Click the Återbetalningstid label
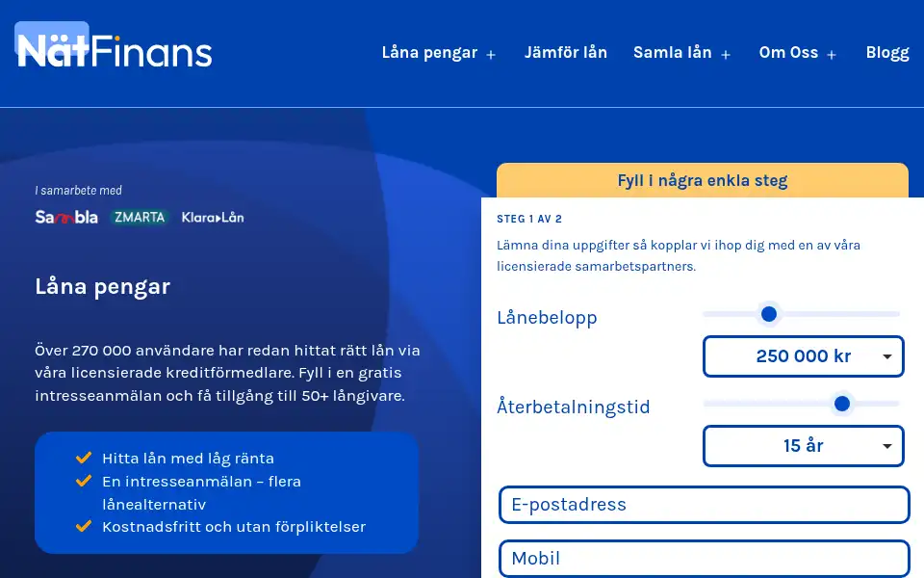The height and width of the screenshot is (578, 924). 574,407
